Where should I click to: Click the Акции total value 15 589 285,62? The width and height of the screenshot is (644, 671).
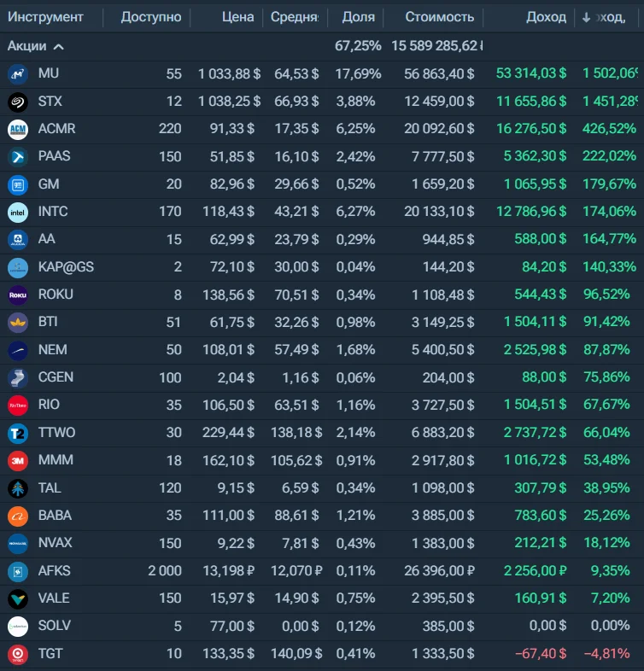coord(436,46)
